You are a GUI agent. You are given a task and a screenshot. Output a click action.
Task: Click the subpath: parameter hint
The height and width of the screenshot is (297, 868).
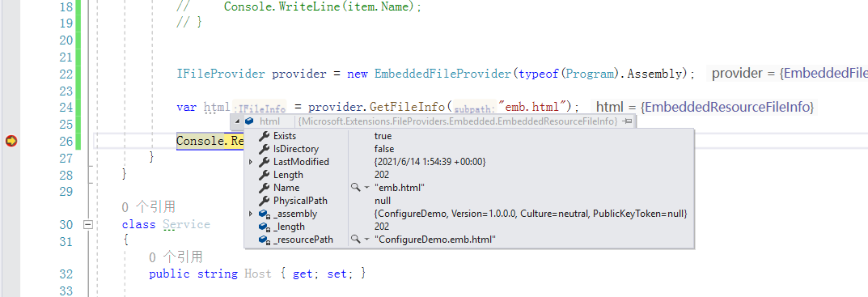[x=475, y=108]
